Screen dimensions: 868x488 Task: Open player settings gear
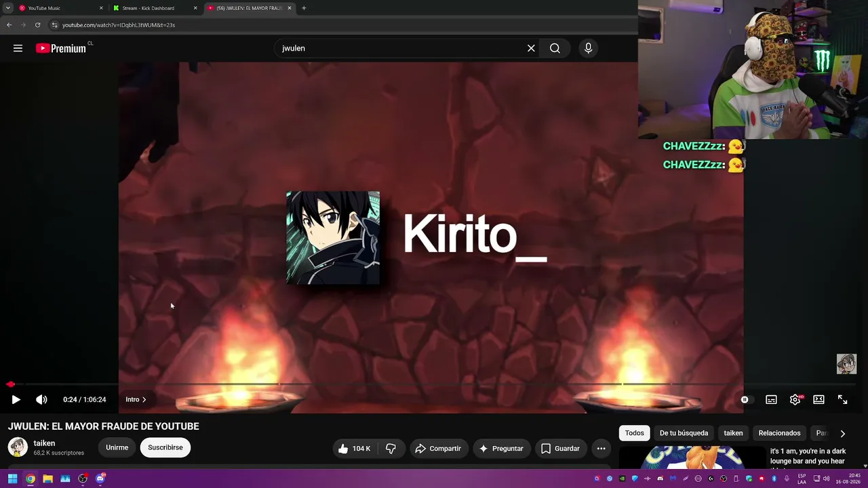point(795,400)
